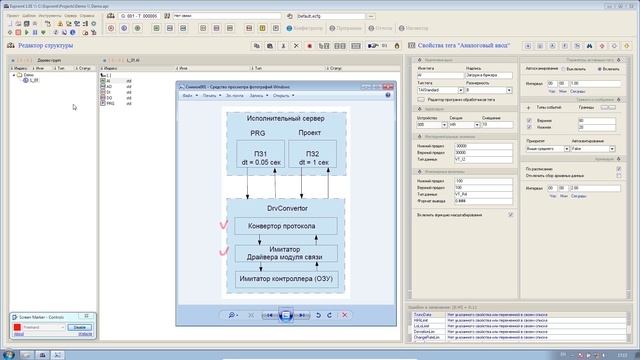Select the Включить radio button

(x=600, y=69)
